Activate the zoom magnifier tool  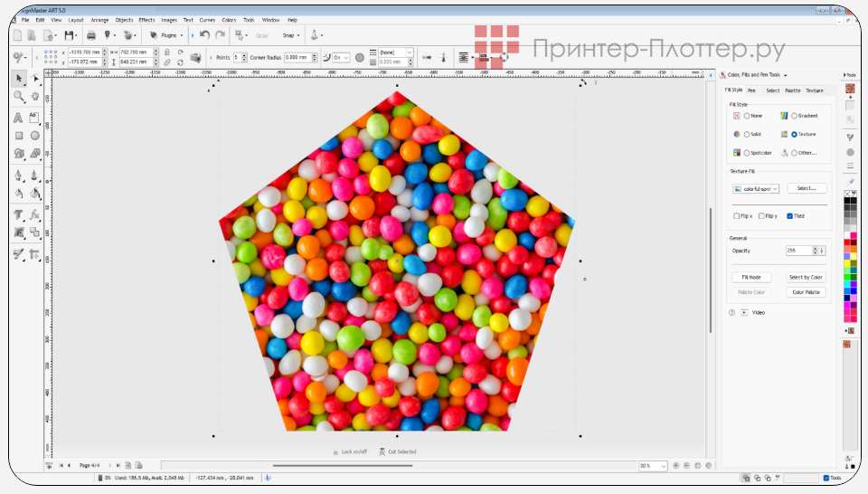[18, 96]
